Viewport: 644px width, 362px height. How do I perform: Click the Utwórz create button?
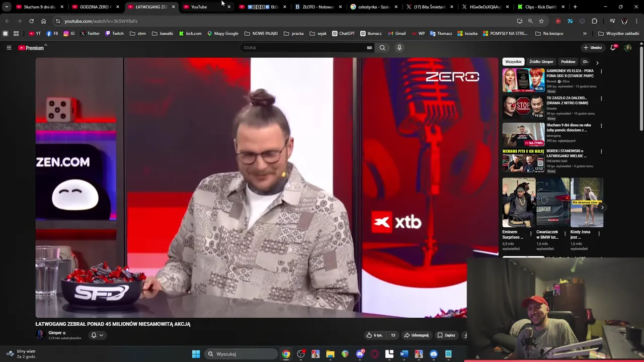tap(593, 48)
